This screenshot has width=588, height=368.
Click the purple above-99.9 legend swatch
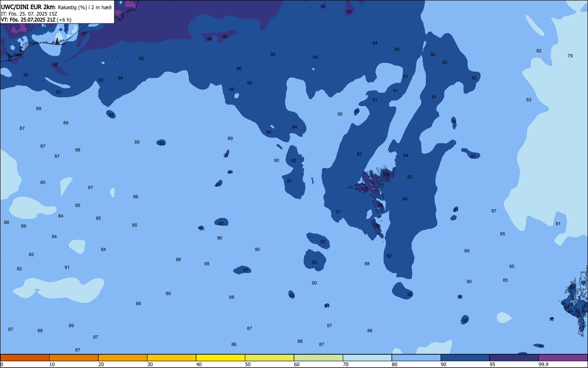[563, 357]
